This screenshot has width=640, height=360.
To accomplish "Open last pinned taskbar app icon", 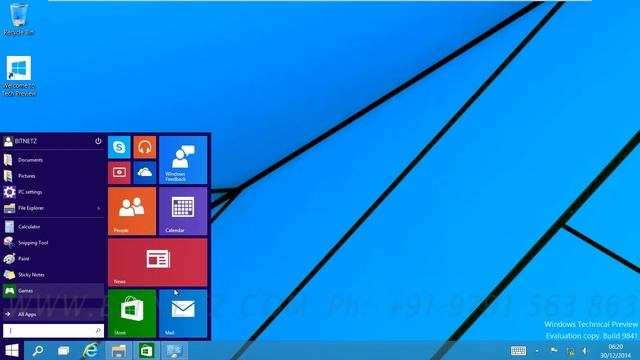I will [174, 351].
